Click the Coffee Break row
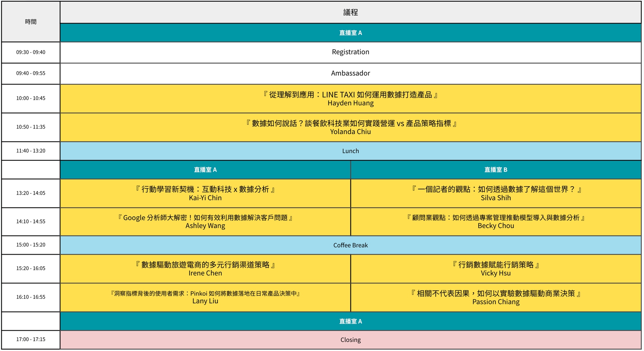This screenshot has width=644, height=351. tap(350, 245)
